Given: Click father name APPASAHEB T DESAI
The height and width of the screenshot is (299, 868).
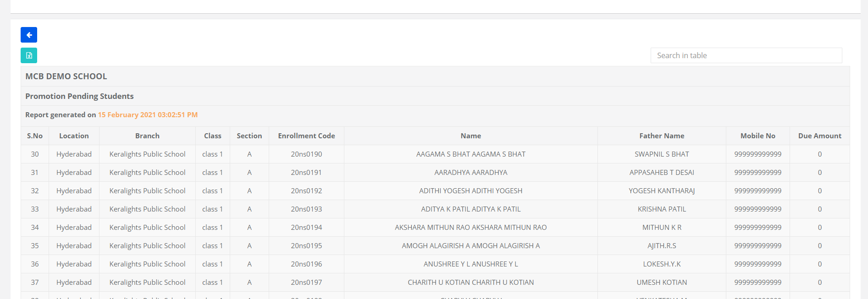Looking at the screenshot, I should [x=662, y=173].
